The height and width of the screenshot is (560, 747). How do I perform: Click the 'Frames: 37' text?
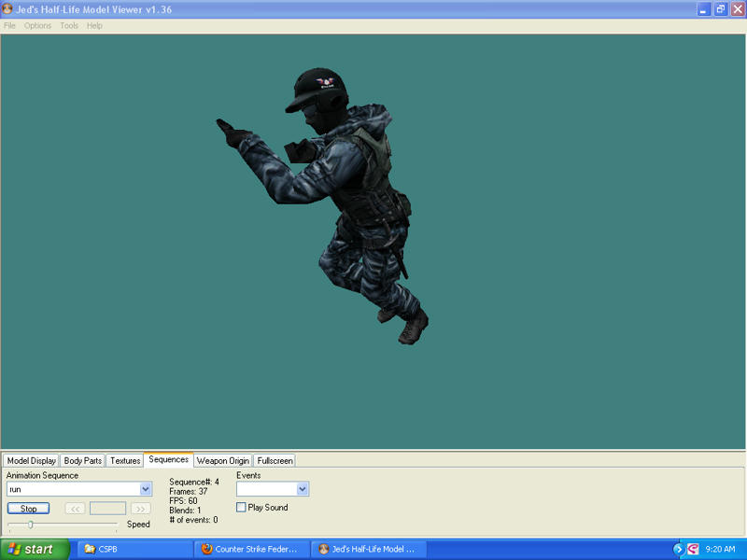click(189, 492)
